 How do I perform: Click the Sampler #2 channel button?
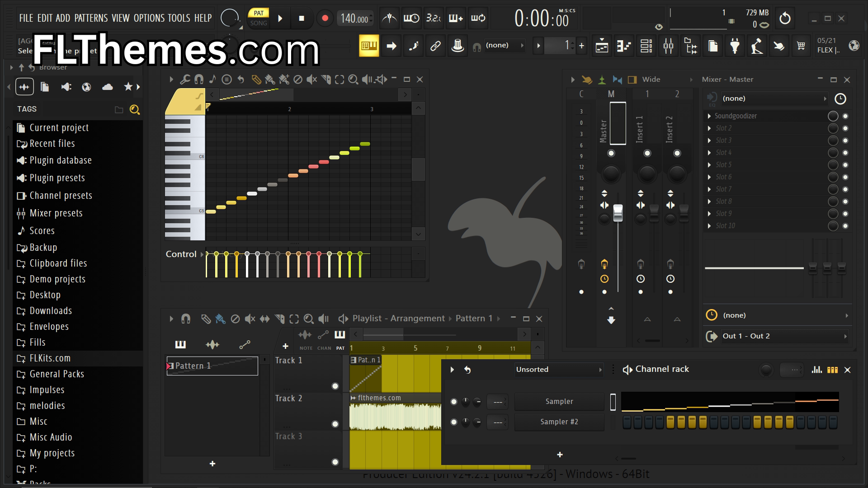(x=559, y=422)
